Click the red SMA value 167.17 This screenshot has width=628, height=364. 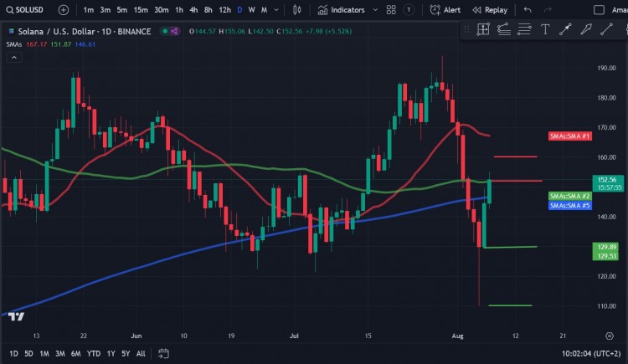(x=37, y=44)
